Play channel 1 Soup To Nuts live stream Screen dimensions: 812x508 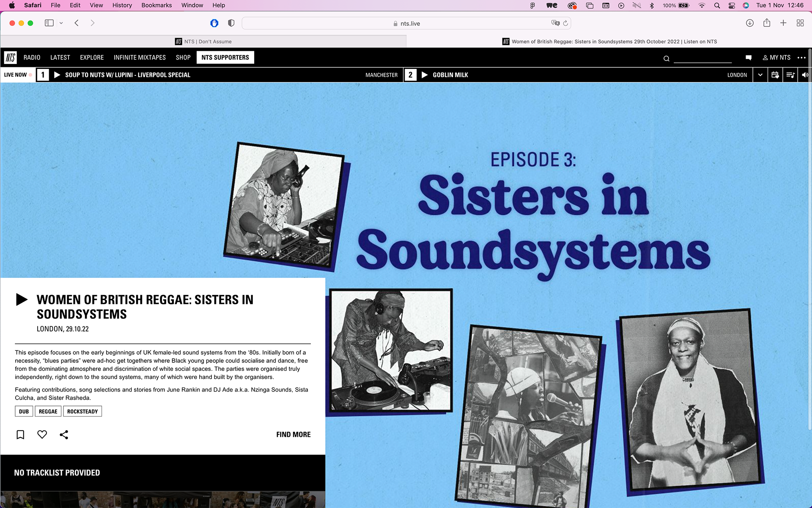coord(57,75)
